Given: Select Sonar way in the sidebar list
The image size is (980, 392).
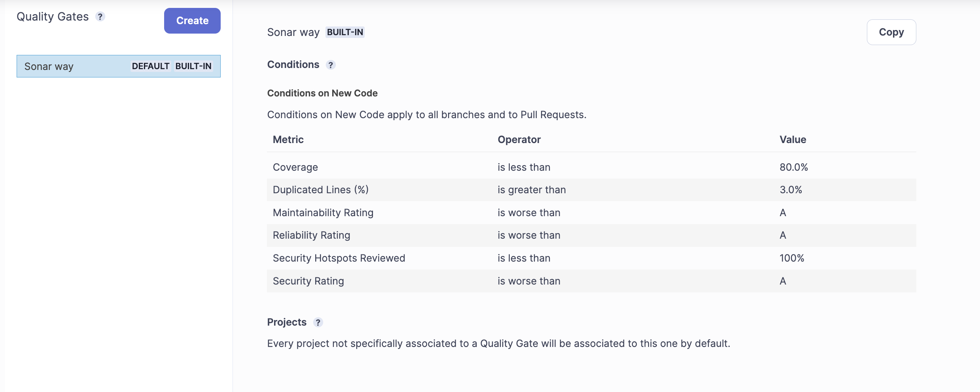Looking at the screenshot, I should coord(49,66).
